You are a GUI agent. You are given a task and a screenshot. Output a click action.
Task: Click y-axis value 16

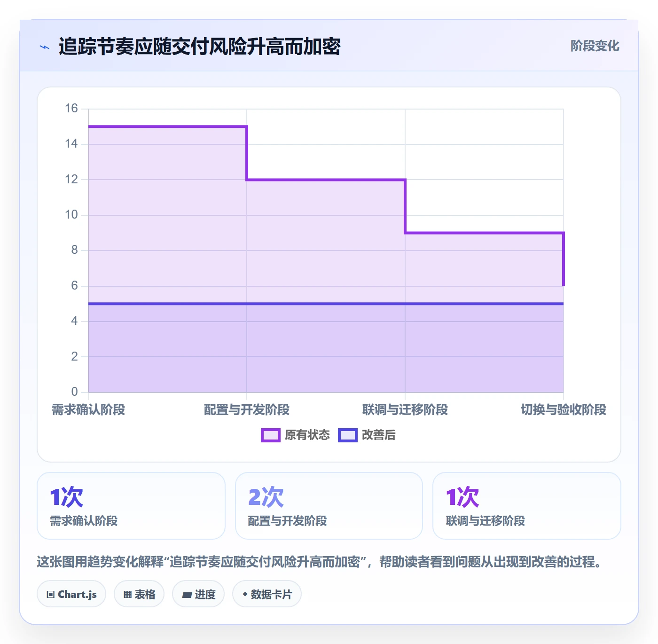71,109
